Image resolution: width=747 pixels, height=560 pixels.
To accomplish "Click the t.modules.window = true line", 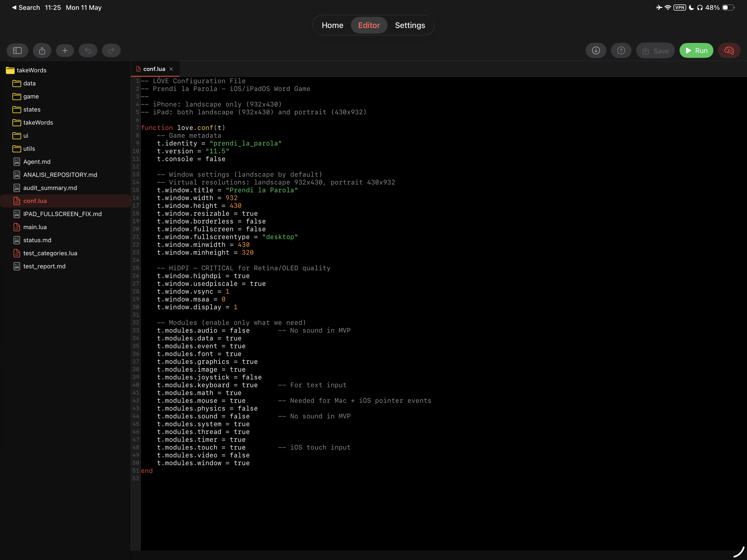I will (x=203, y=463).
